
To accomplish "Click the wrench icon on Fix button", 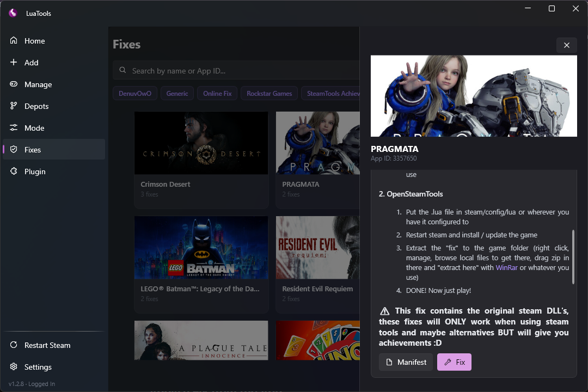I will (x=448, y=362).
